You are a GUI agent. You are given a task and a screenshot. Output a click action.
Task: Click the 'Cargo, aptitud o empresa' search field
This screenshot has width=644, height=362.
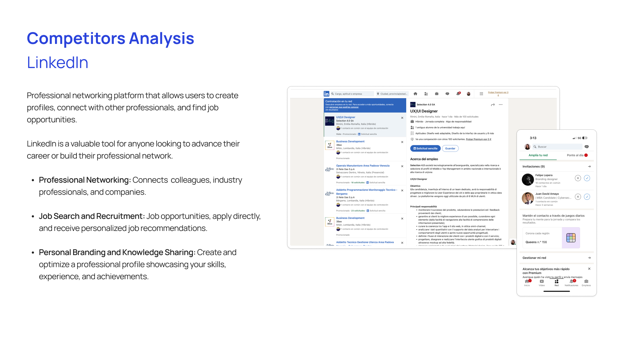point(352,94)
